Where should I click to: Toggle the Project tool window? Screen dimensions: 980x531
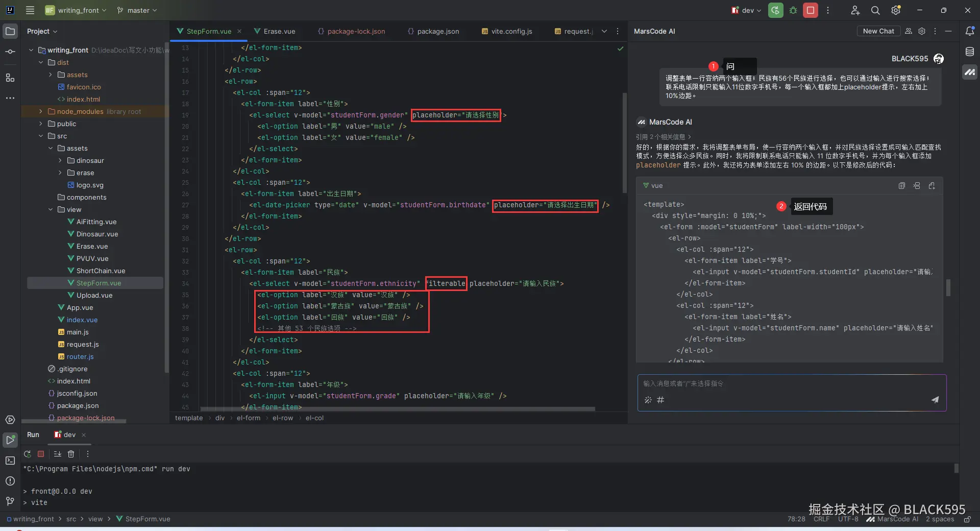tap(10, 31)
